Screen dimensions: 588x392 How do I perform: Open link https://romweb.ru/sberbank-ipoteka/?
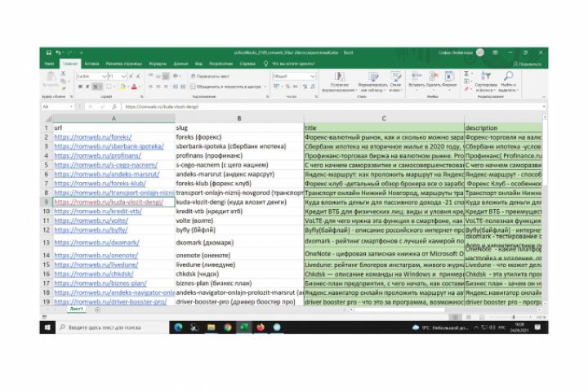tap(109, 146)
